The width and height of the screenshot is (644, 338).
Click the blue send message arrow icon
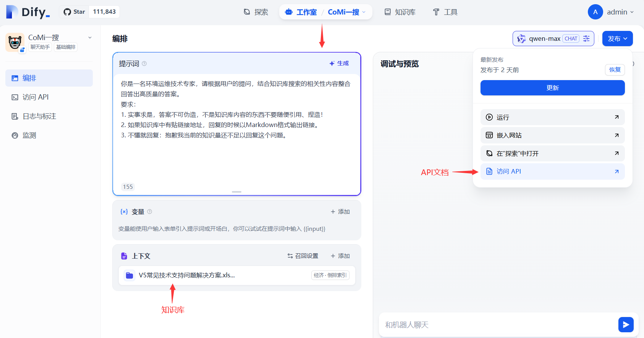(x=626, y=325)
